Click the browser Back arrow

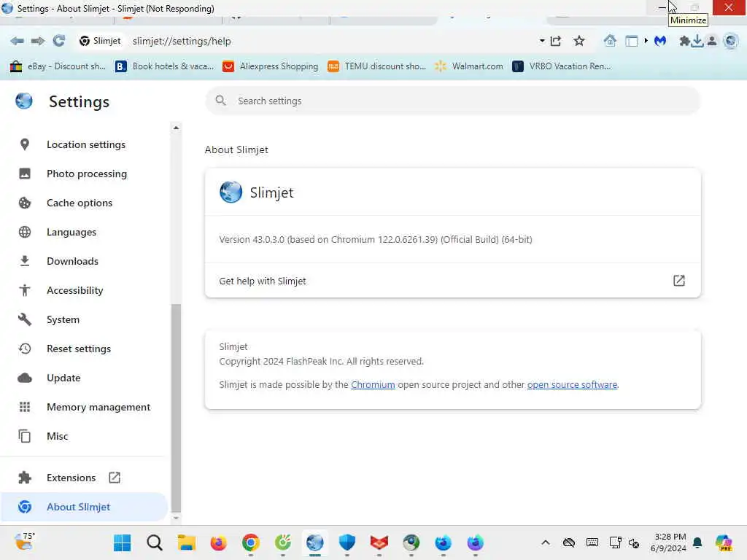click(x=18, y=41)
